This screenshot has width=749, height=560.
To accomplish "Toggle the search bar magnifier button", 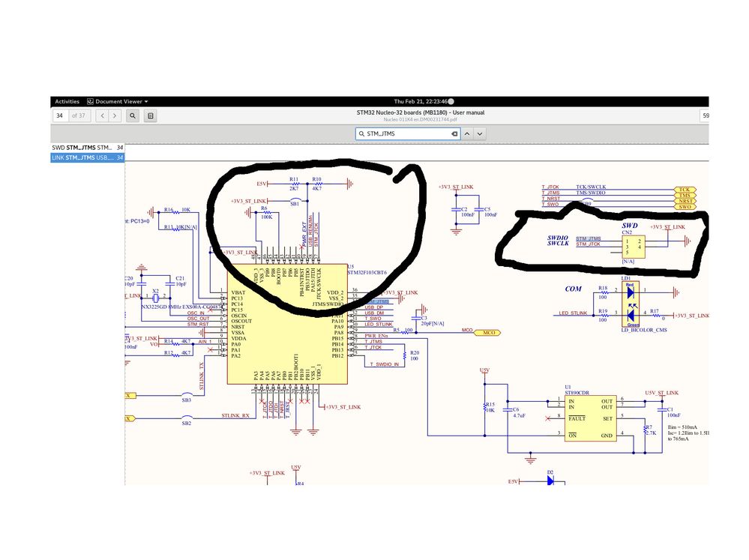I will (133, 115).
